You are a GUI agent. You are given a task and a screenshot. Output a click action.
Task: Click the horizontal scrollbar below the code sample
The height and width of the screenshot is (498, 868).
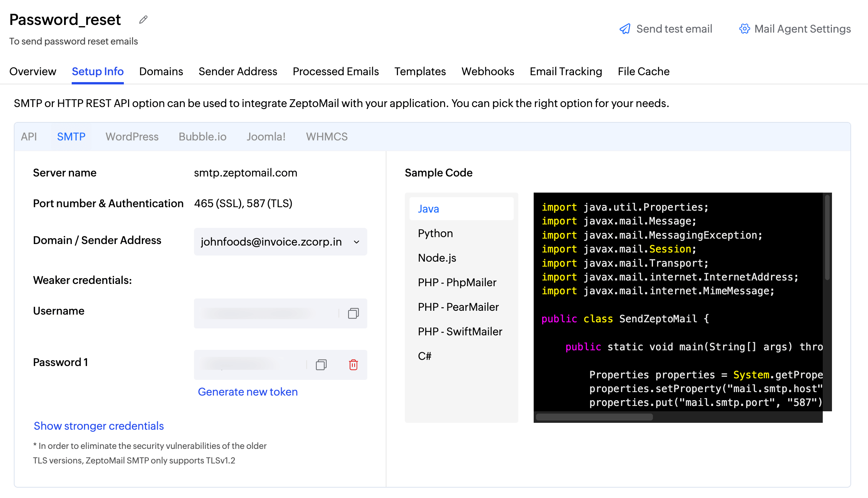(x=593, y=416)
